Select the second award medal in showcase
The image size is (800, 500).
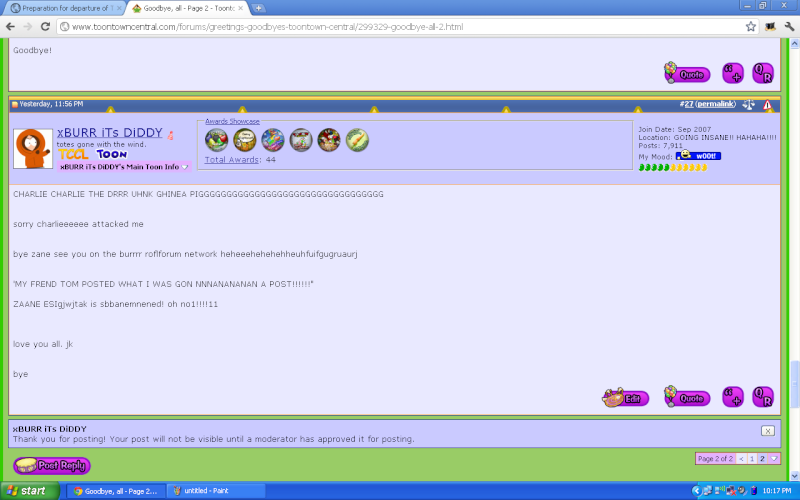pos(244,140)
